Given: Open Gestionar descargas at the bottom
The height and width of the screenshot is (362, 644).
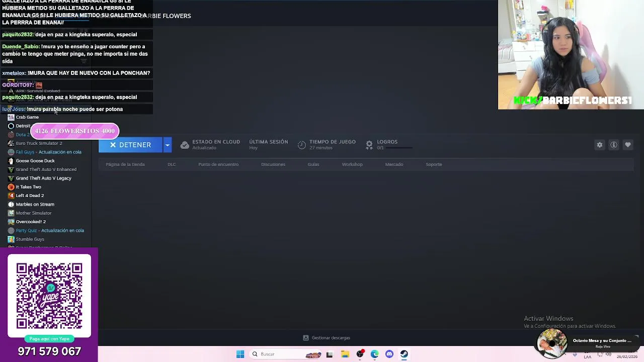Looking at the screenshot, I should coord(331,338).
